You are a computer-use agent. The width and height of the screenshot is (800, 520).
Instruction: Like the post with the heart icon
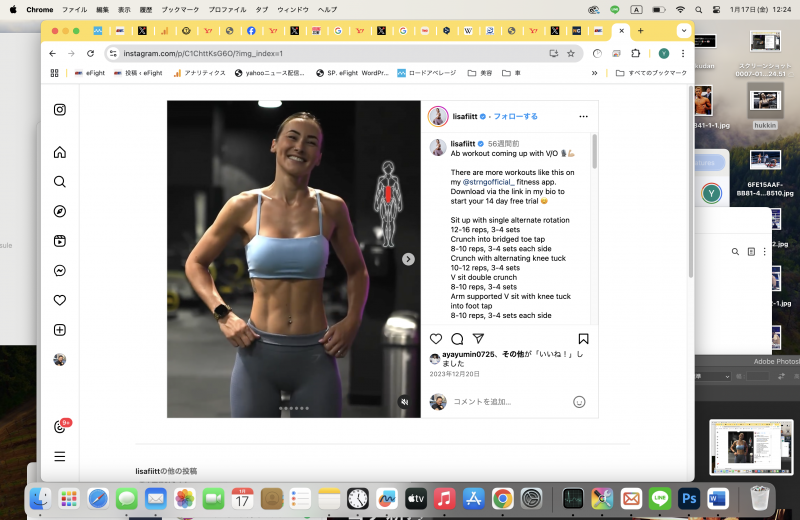point(436,339)
